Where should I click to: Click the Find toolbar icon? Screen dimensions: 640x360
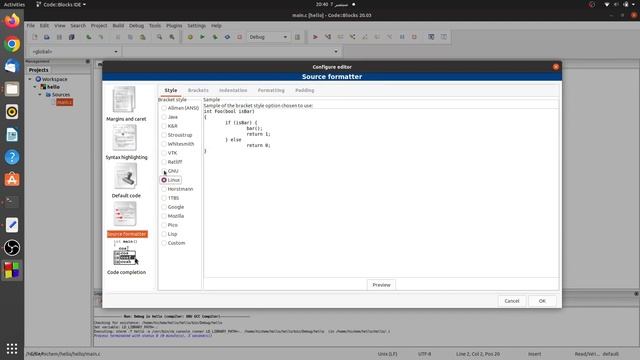[x=159, y=37]
